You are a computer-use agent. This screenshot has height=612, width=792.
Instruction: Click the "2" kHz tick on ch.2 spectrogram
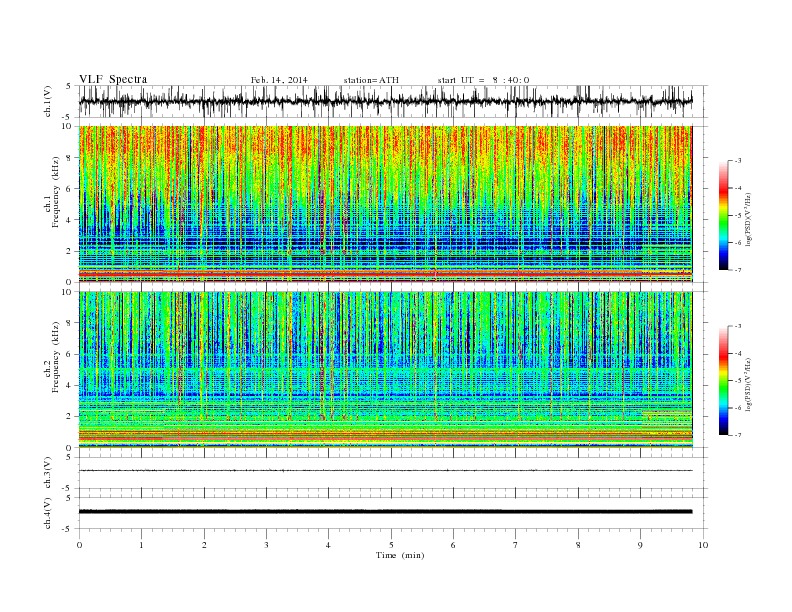[69, 417]
